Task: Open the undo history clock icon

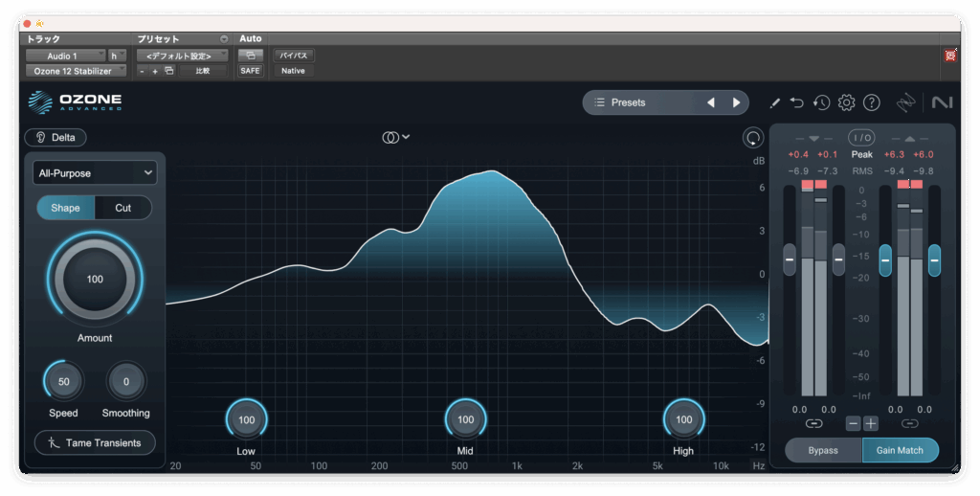Action: 821,102
